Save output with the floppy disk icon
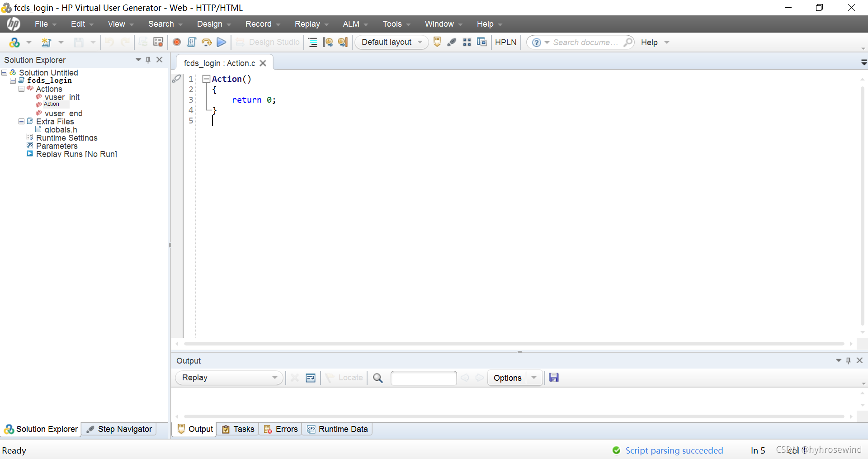Viewport: 868px width, 459px height. click(x=554, y=378)
